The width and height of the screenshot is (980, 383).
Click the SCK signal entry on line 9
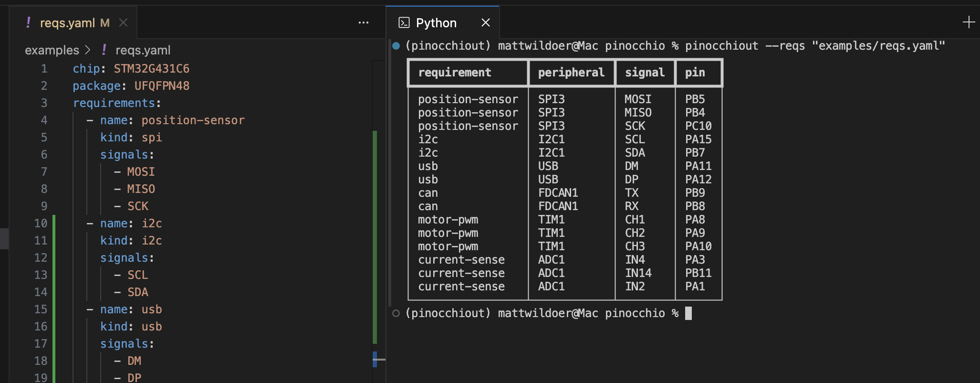[138, 206]
